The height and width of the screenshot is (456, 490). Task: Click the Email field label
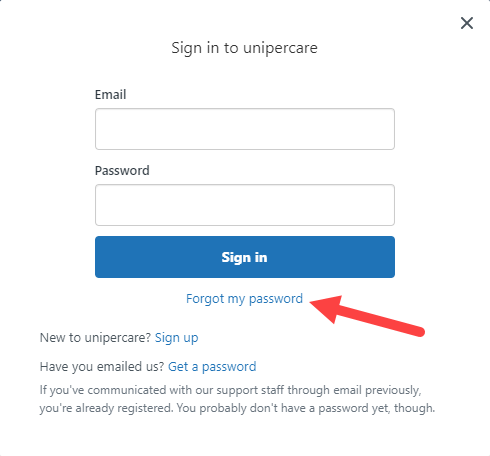tap(110, 95)
